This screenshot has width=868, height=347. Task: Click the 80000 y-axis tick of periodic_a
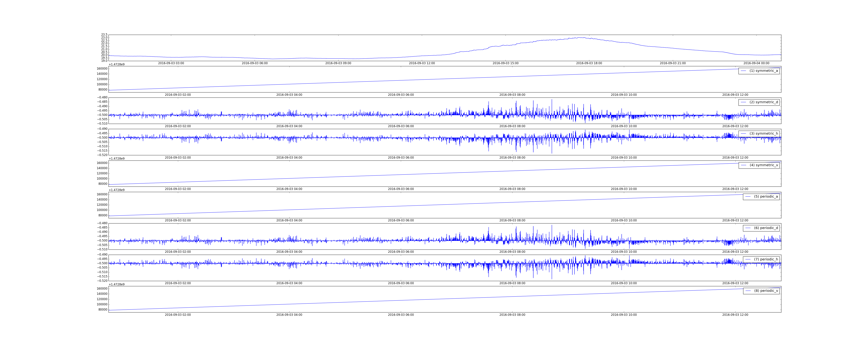click(x=103, y=215)
